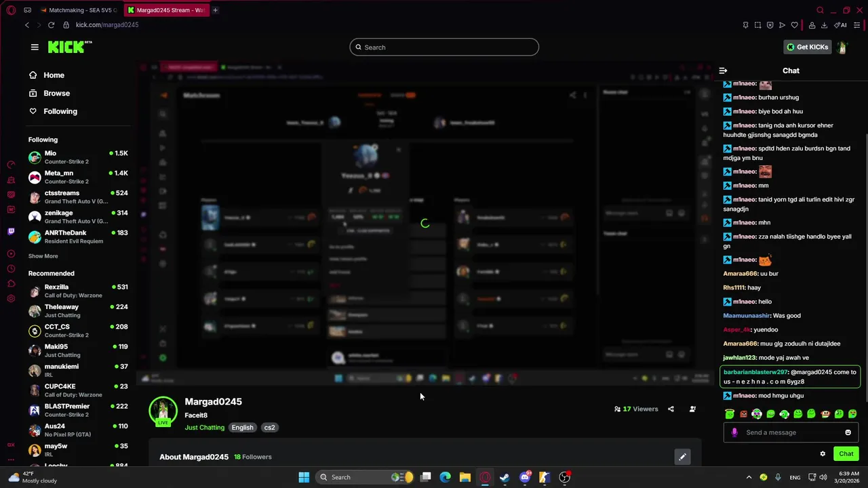The width and height of the screenshot is (868, 488).
Task: Open followed channel Mio
Action: point(78,157)
